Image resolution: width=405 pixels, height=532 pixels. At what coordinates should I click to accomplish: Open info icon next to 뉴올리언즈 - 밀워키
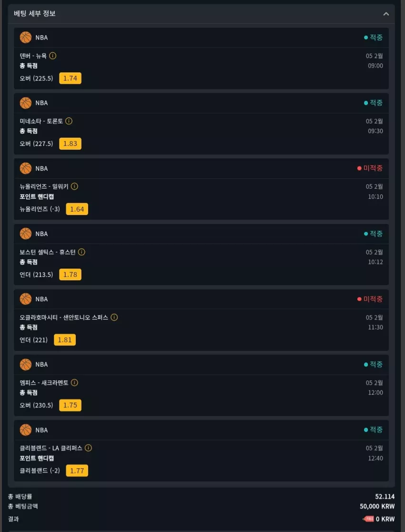75,186
